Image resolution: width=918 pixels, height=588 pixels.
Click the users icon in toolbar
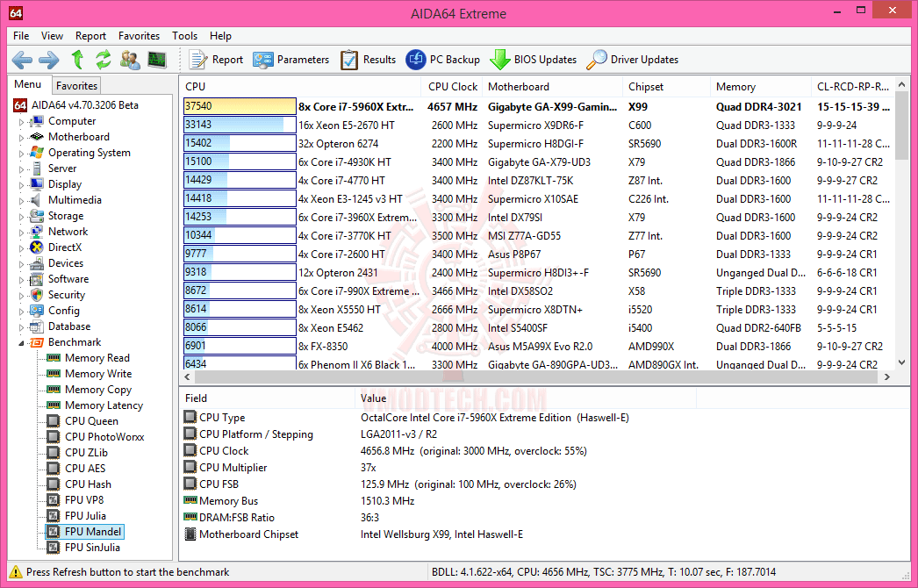pos(130,60)
